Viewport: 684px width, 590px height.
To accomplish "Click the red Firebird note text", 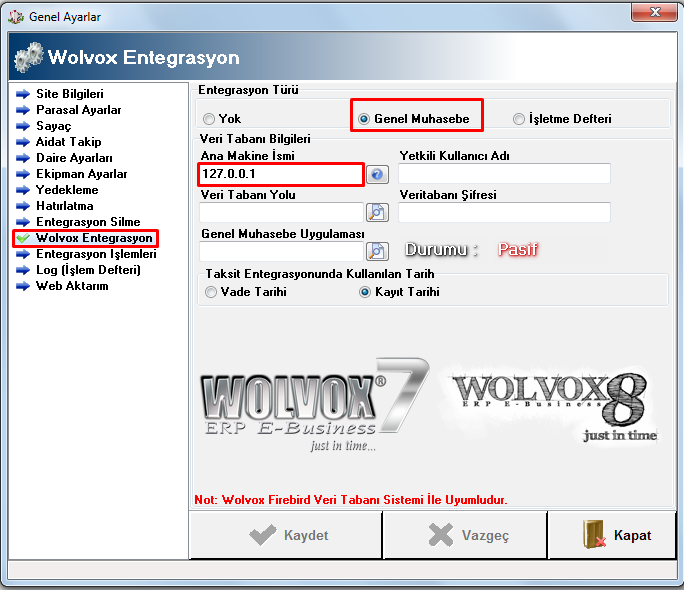I will [x=351, y=500].
